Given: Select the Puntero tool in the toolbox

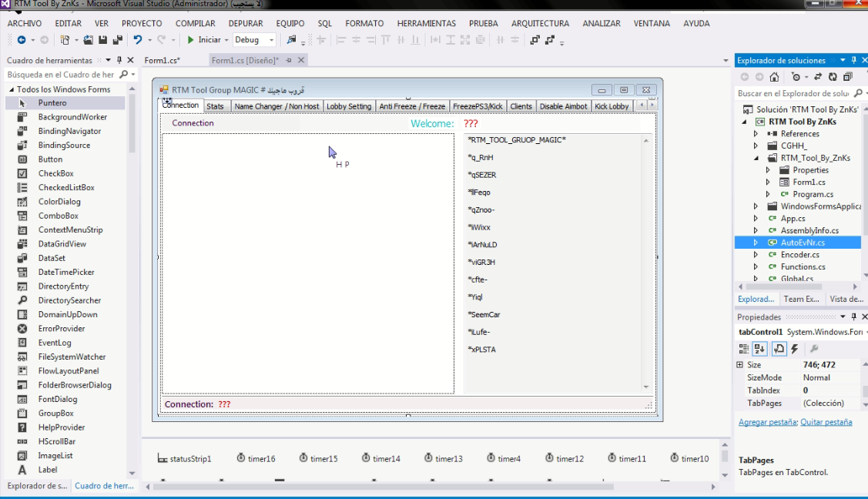Looking at the screenshot, I should tap(65, 103).
